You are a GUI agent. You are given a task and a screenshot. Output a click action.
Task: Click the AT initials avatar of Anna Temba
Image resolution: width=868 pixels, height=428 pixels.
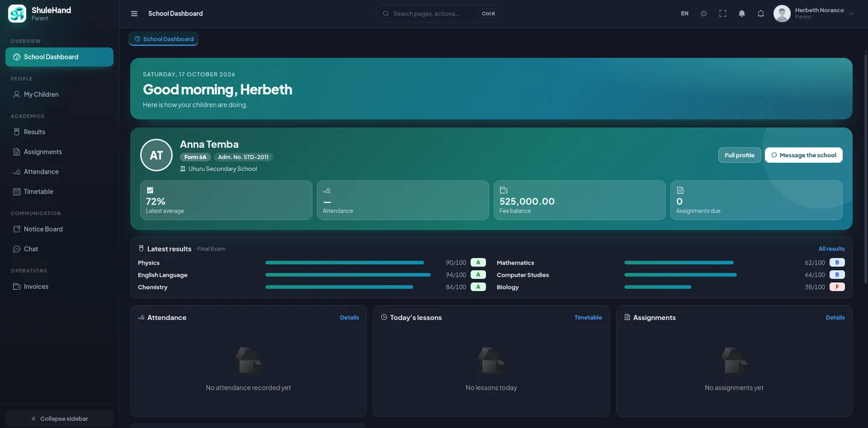click(156, 155)
